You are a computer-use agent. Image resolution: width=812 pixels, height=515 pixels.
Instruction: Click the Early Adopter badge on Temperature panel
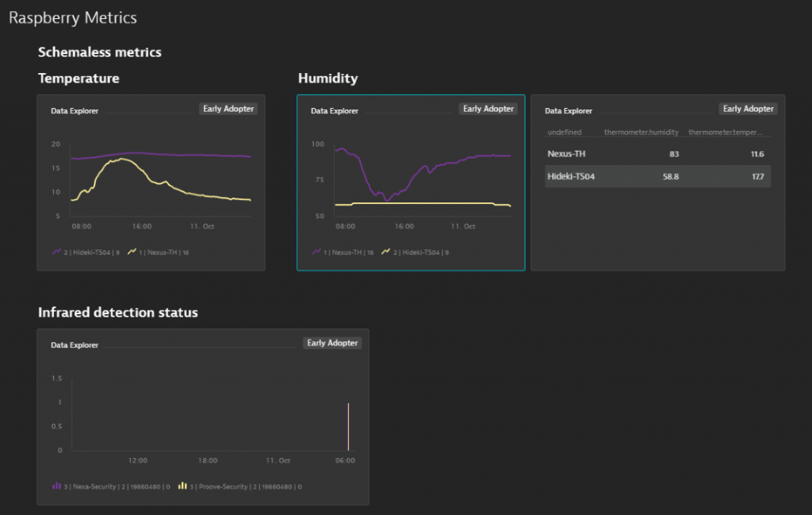[x=228, y=108]
